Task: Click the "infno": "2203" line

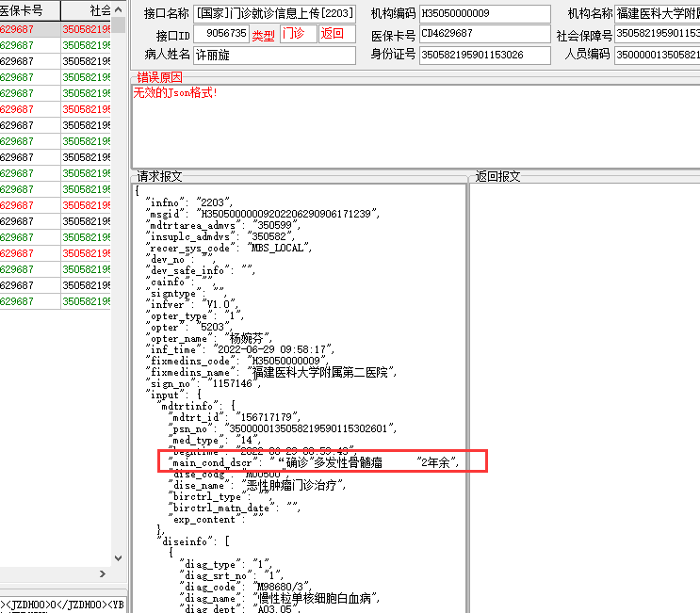Action: tap(188, 202)
